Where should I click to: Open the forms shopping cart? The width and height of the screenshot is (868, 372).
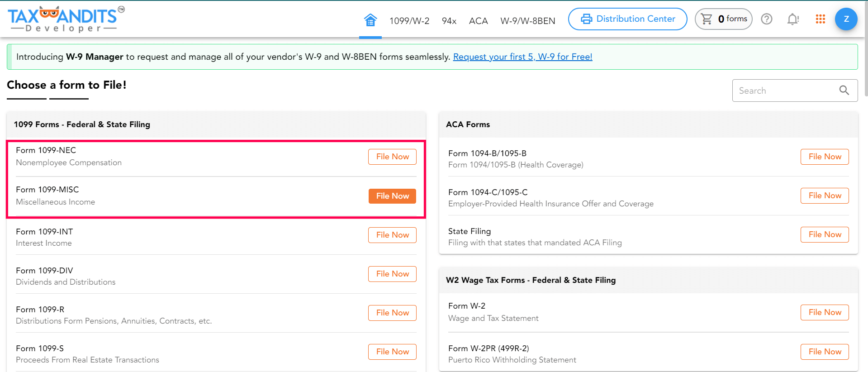tap(723, 19)
